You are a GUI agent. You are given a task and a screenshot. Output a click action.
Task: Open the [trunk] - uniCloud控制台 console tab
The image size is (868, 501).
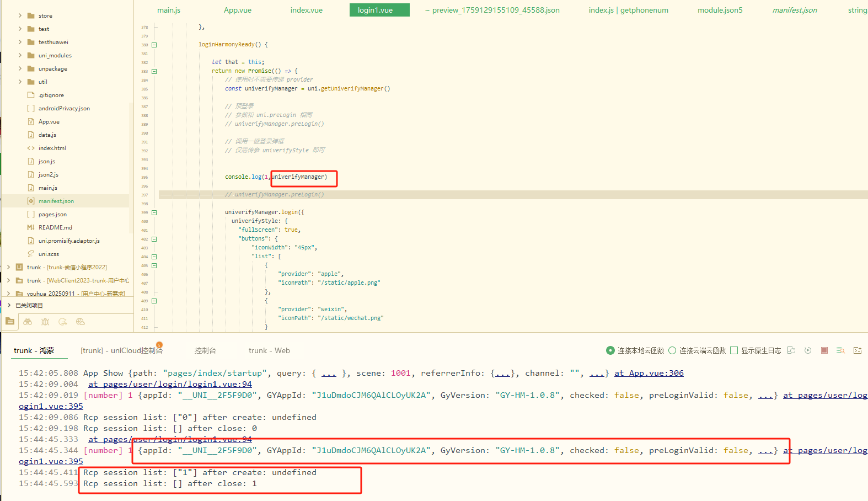click(121, 350)
